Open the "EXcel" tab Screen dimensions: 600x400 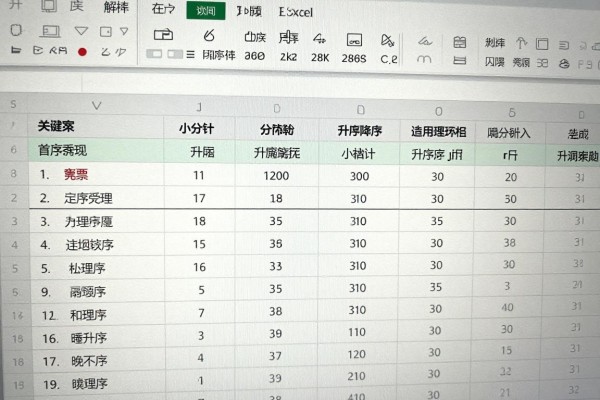295,12
